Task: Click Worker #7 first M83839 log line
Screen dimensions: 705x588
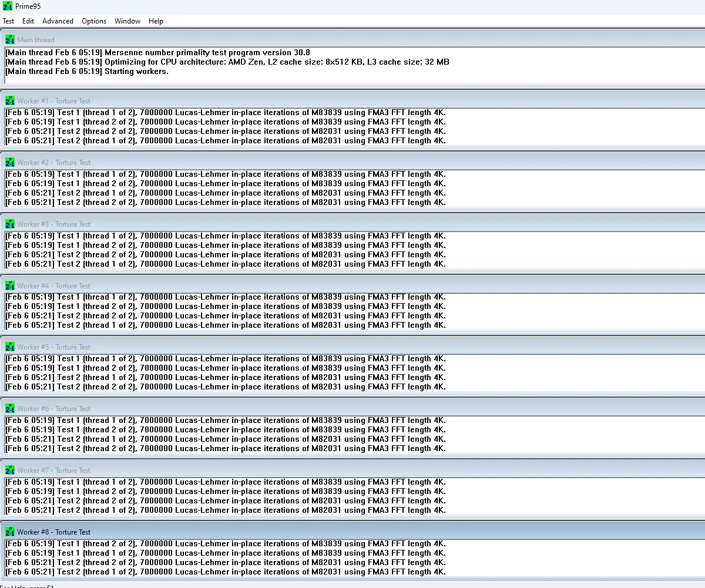Action: click(x=225, y=482)
